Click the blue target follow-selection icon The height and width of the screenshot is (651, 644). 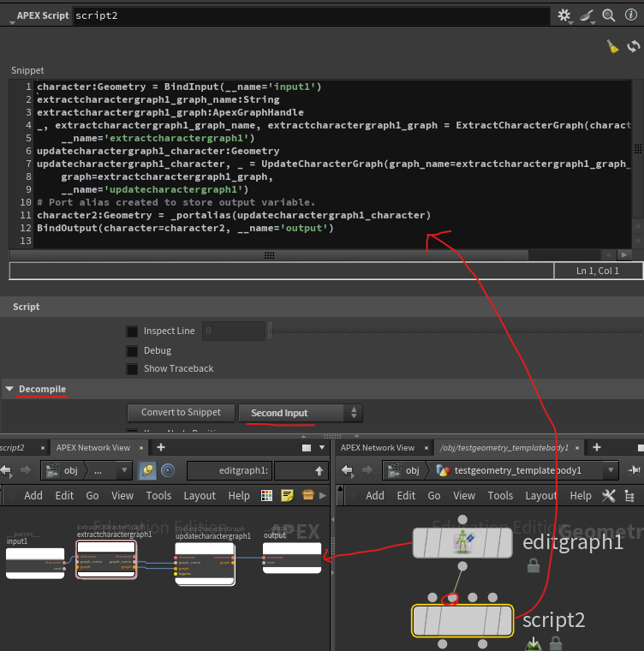click(x=168, y=470)
